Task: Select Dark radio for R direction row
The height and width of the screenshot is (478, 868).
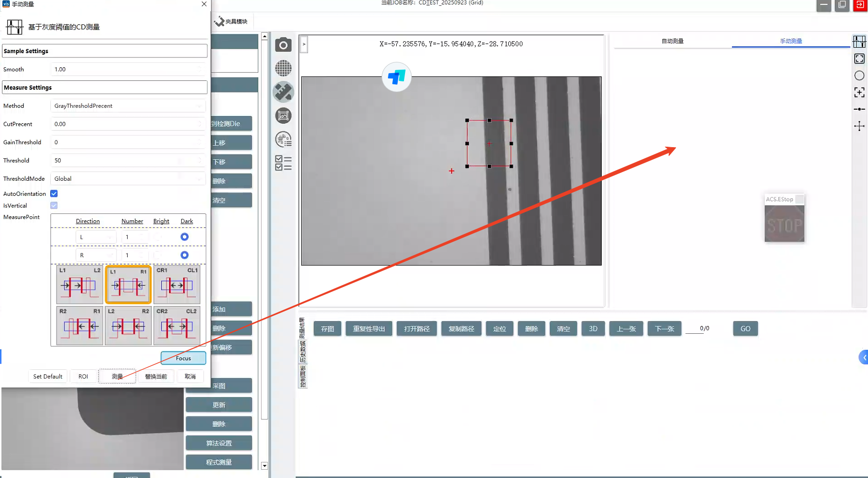Action: coord(184,255)
